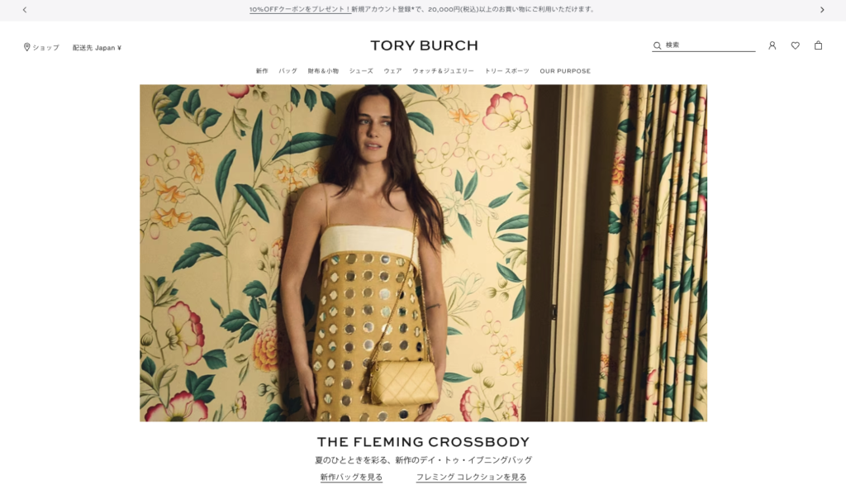Open the 新作 menu
The width and height of the screenshot is (846, 504).
[262, 71]
